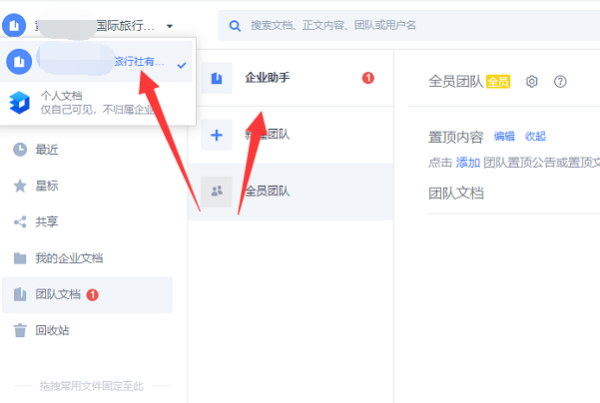Open team settings gear icon
This screenshot has width=600, height=403.
coord(532,82)
